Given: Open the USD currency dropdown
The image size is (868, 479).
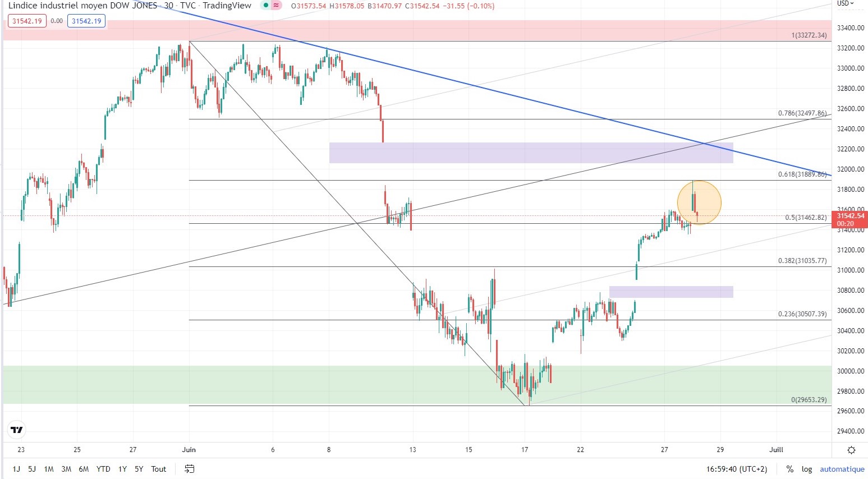Looking at the screenshot, I should coord(846,3).
